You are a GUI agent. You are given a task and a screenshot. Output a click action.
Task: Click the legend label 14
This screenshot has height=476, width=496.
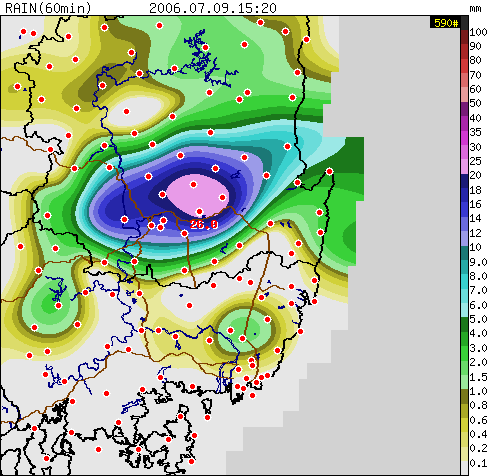(x=475, y=218)
